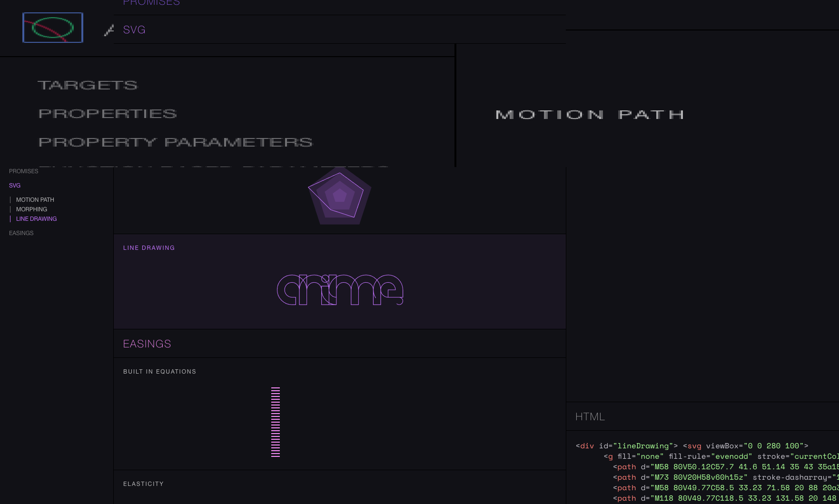Expand the PROPERTY PARAMETERS section
The height and width of the screenshot is (504, 839).
[x=176, y=142]
